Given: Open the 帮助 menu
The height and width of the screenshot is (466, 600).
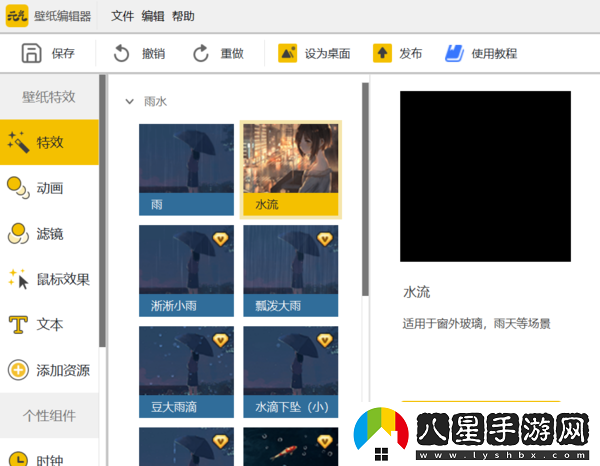Looking at the screenshot, I should click(183, 16).
